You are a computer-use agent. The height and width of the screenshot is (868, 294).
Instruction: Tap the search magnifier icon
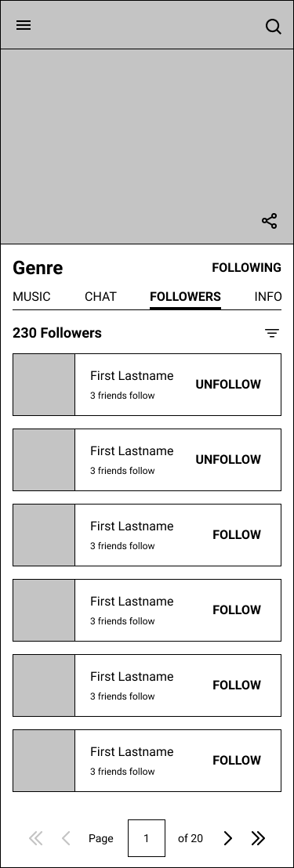click(274, 26)
